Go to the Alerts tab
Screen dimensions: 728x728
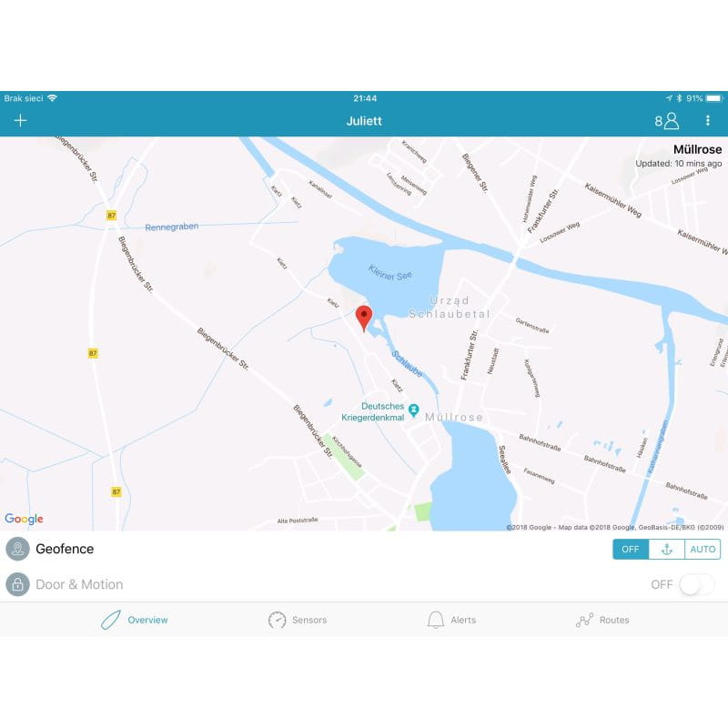451,620
